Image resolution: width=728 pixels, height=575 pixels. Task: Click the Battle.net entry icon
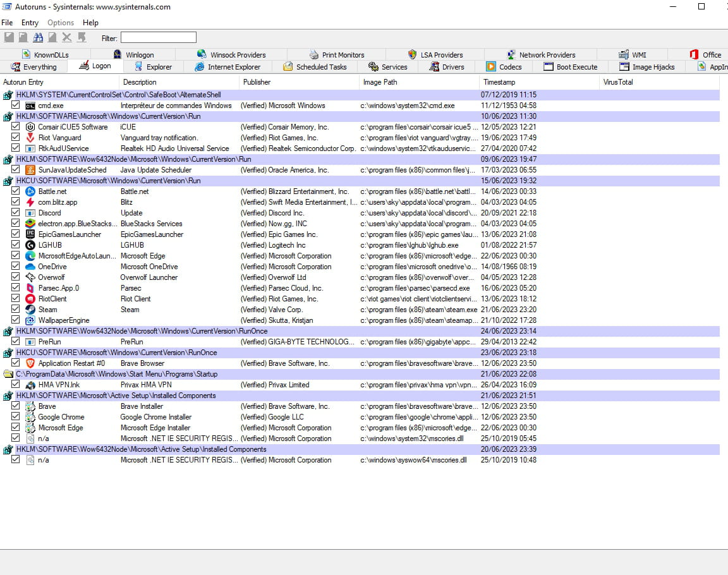tap(30, 191)
